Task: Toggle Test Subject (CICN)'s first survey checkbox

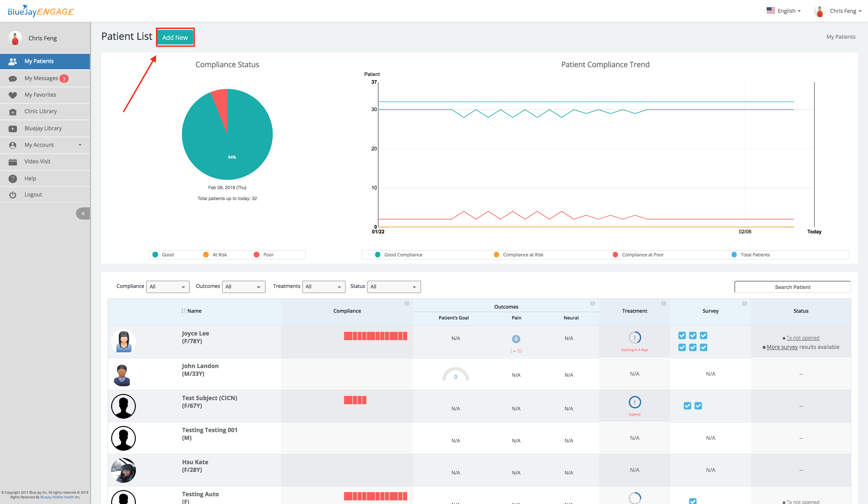Action: point(687,406)
